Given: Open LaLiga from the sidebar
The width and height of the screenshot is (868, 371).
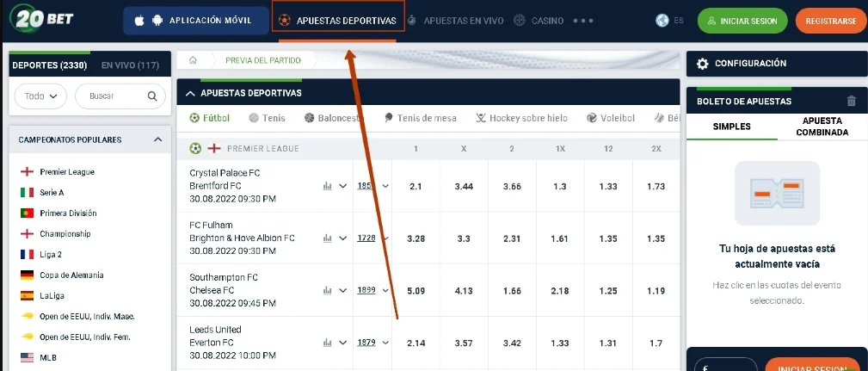Looking at the screenshot, I should point(41,296).
